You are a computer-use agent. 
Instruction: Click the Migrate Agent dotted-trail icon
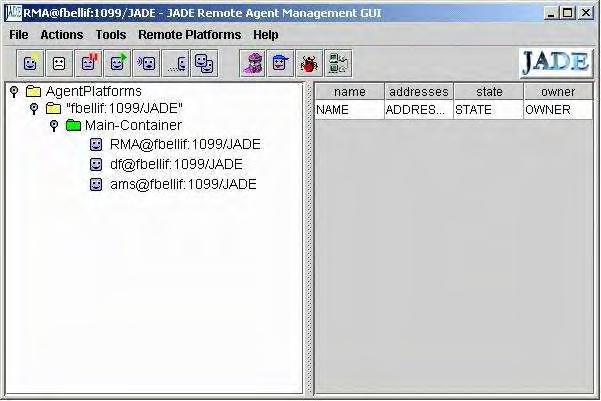click(176, 63)
